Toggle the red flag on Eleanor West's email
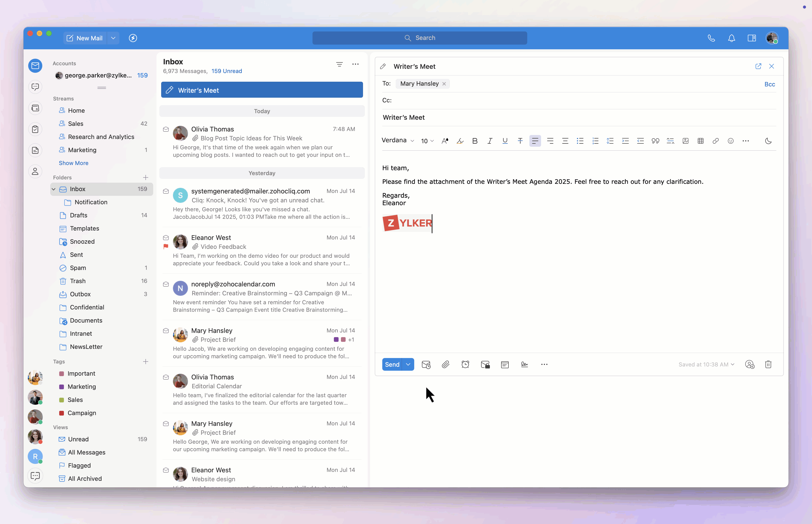The height and width of the screenshot is (524, 812). (x=166, y=247)
